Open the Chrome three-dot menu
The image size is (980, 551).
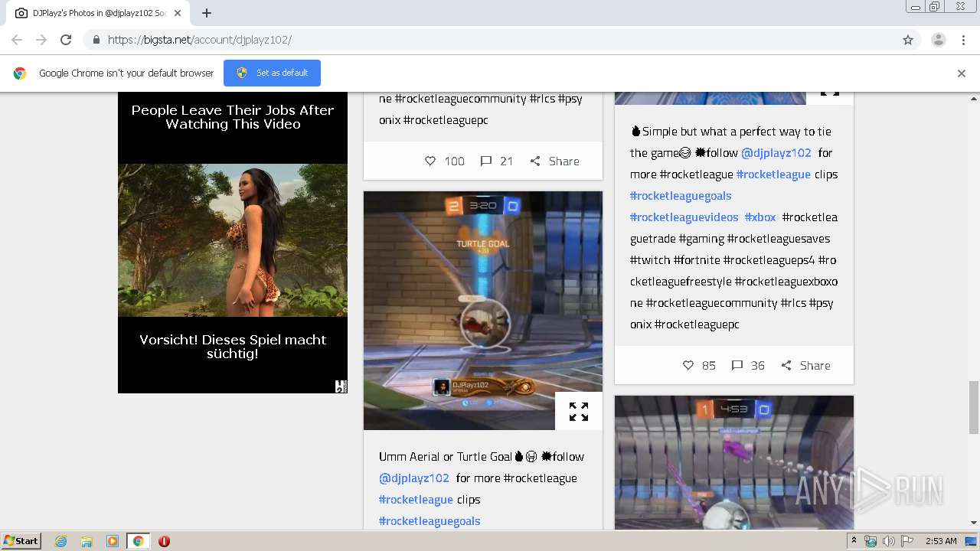point(963,40)
